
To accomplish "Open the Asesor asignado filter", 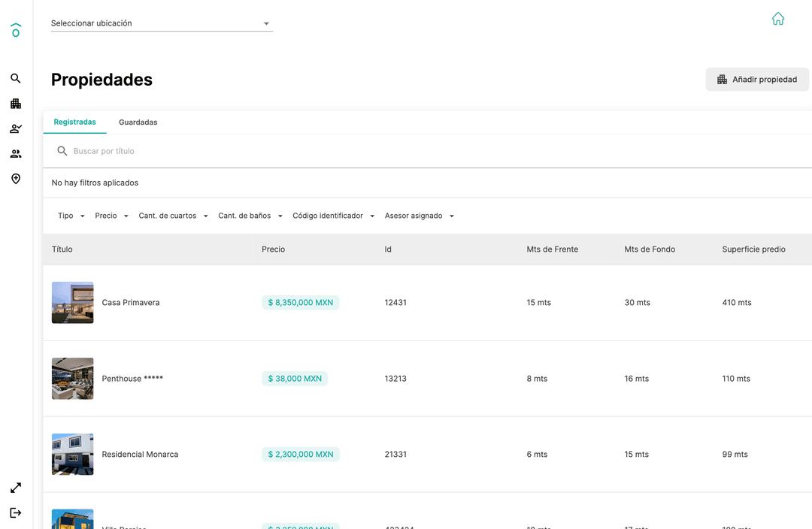I will click(x=420, y=216).
